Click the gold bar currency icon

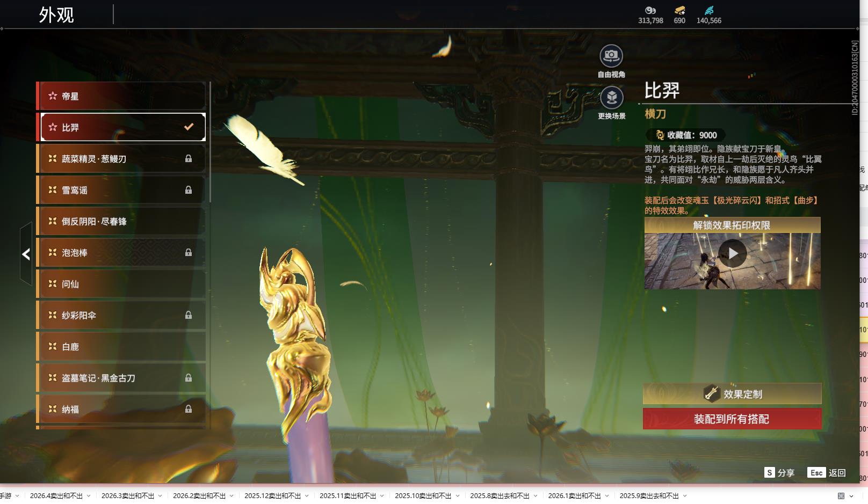[x=679, y=10]
